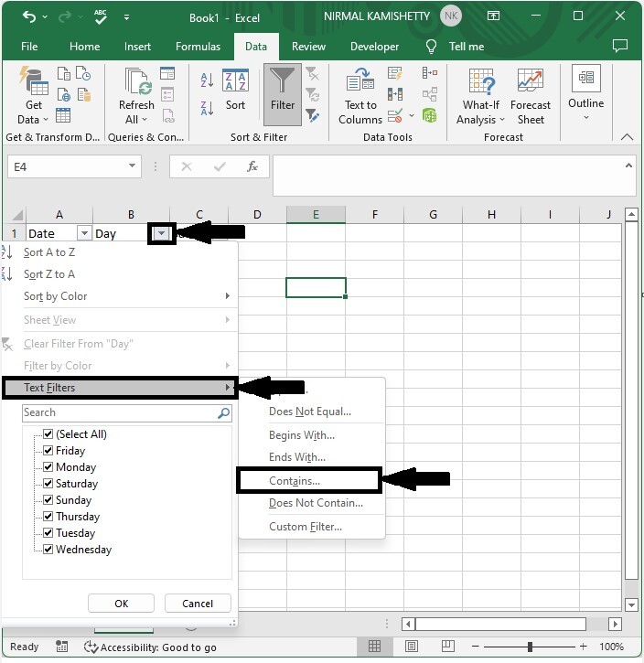Click the zoom slider handle
The height and width of the screenshot is (663, 644).
530,647
